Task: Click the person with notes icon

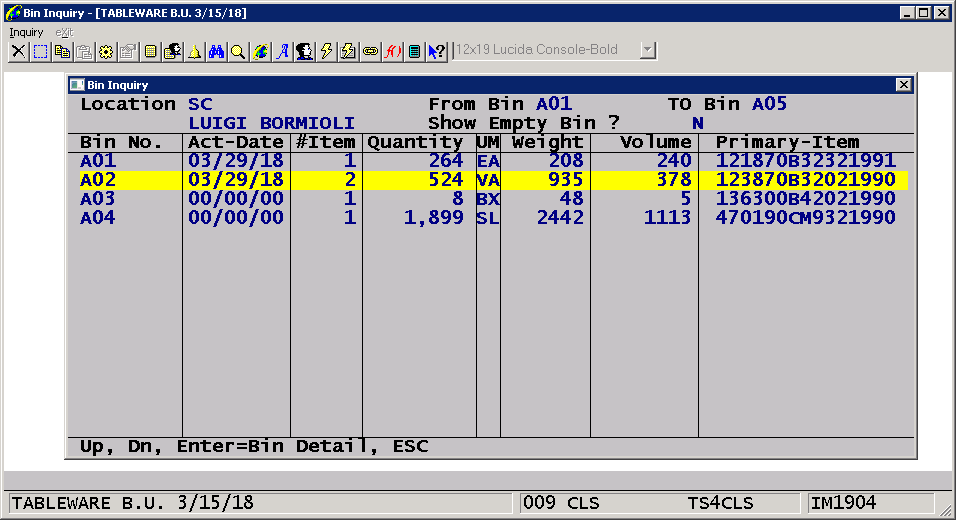Action: pos(173,51)
